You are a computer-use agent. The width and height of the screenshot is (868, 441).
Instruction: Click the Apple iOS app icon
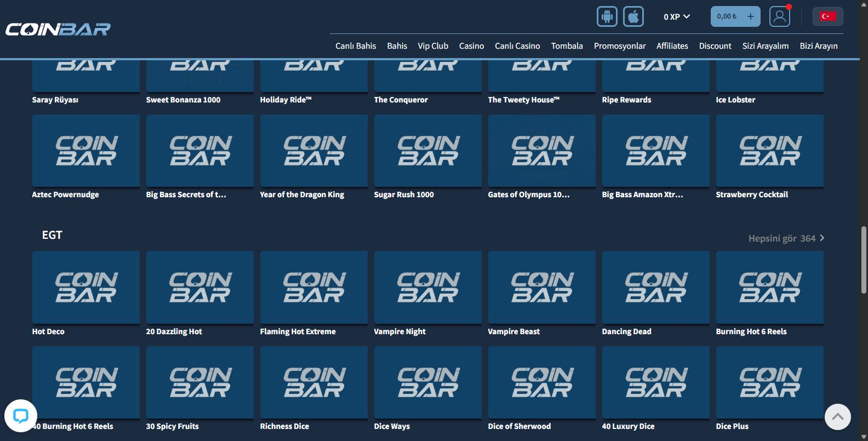(x=633, y=16)
